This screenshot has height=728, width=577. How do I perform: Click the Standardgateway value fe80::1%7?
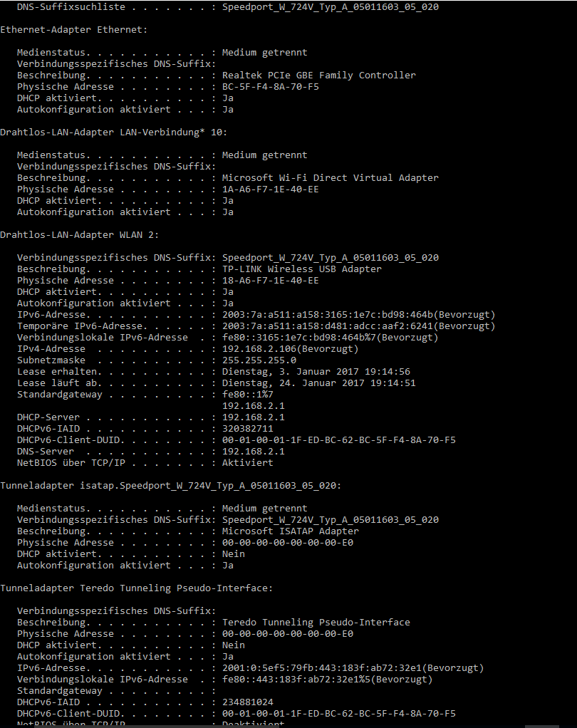(247, 394)
